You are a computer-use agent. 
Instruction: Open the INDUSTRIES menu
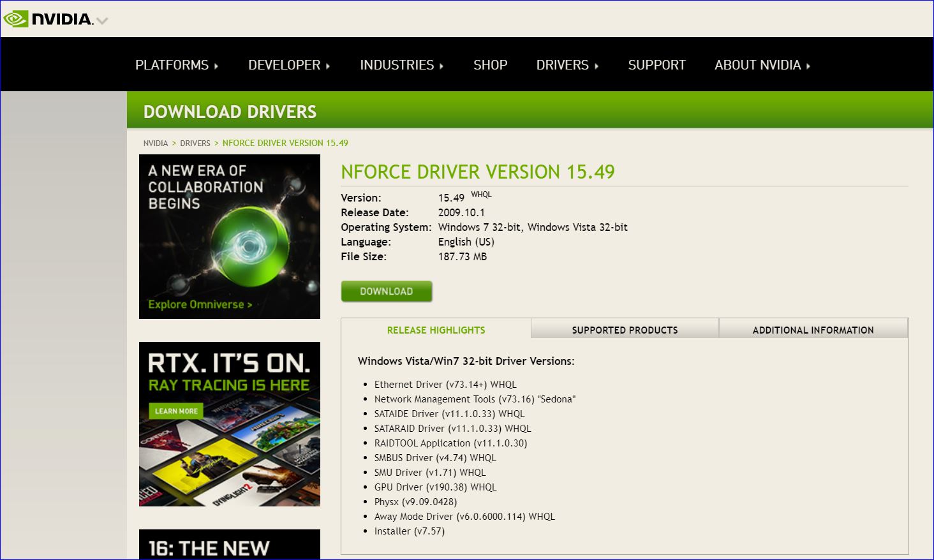[402, 65]
